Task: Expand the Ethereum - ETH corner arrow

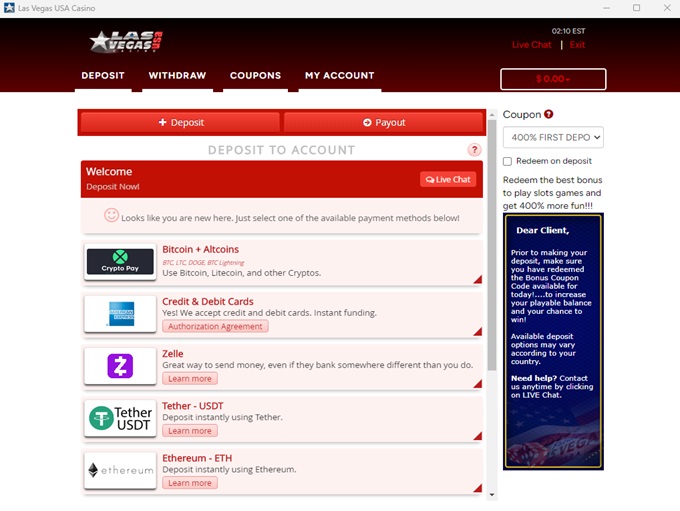Action: (477, 488)
